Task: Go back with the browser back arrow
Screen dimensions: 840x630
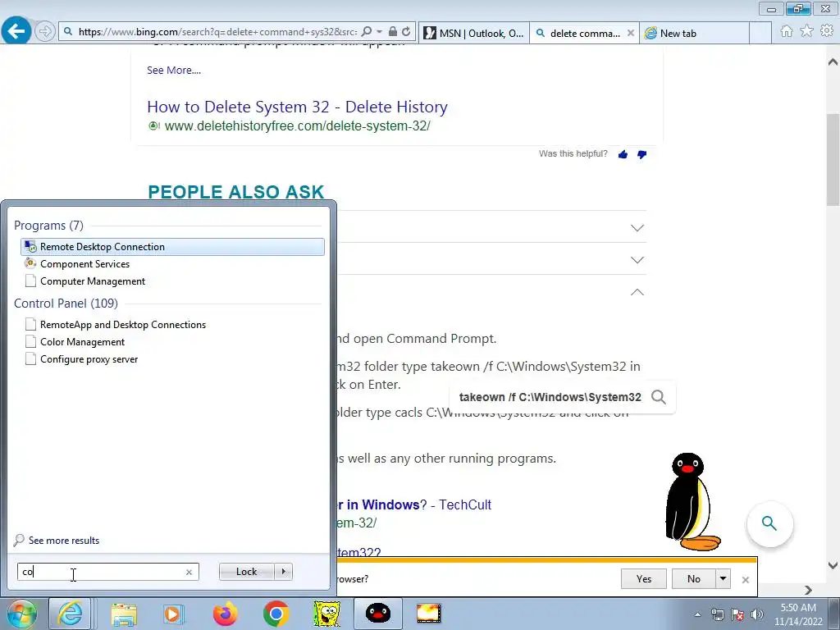Action: pos(16,32)
